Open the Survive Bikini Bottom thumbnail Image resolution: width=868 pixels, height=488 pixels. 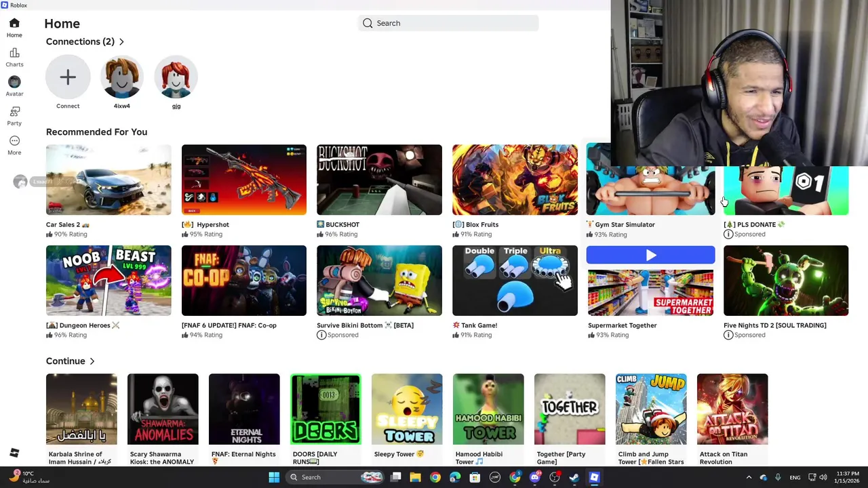point(379,281)
